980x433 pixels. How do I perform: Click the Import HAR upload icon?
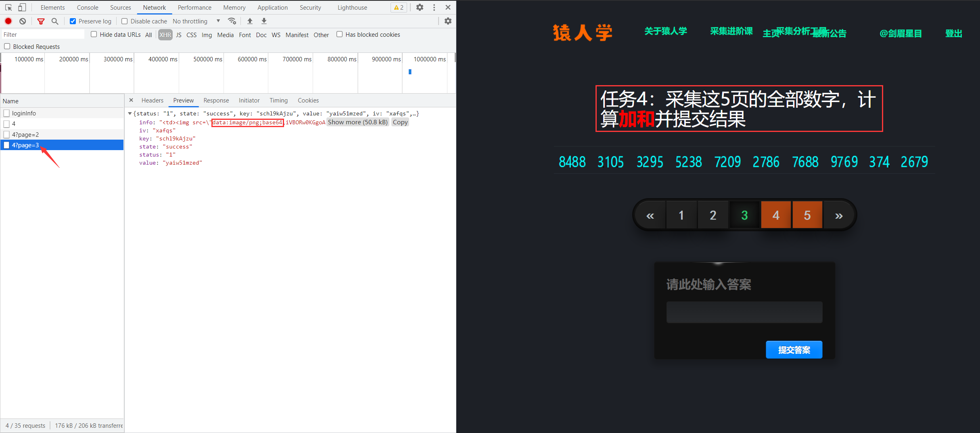click(x=250, y=21)
